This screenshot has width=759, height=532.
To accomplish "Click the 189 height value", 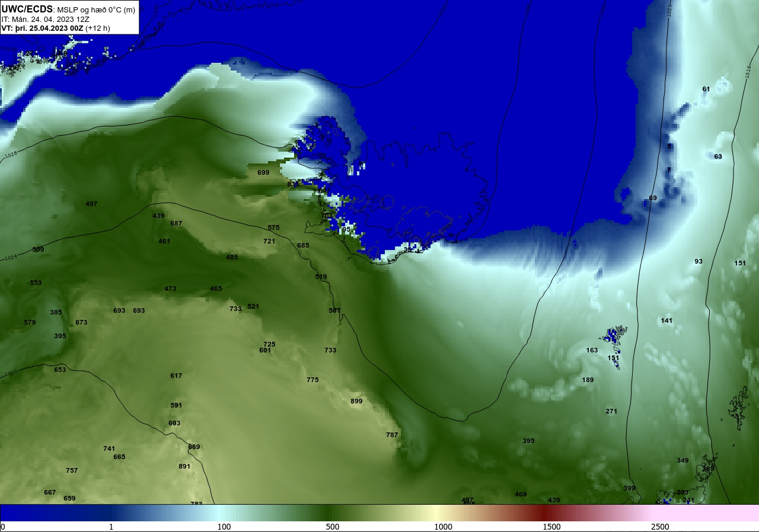I will pyautogui.click(x=588, y=380).
